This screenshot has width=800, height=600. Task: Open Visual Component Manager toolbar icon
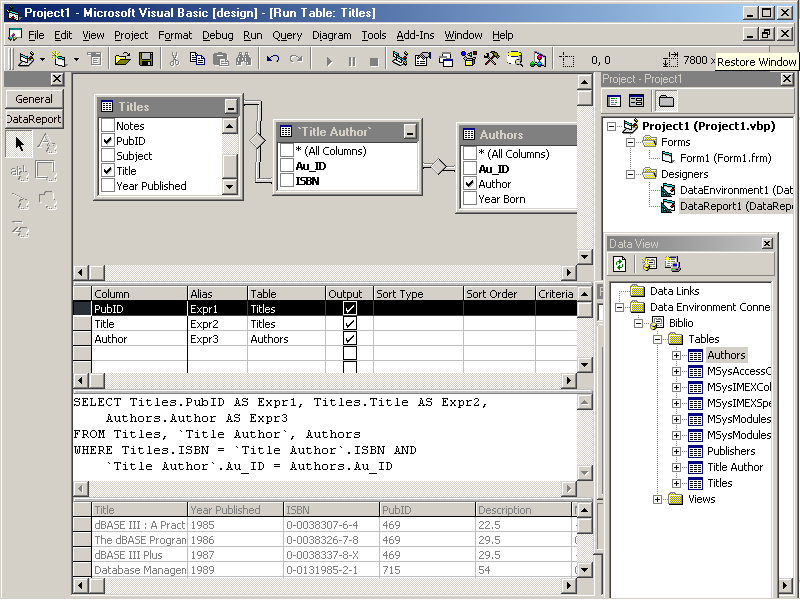538,60
